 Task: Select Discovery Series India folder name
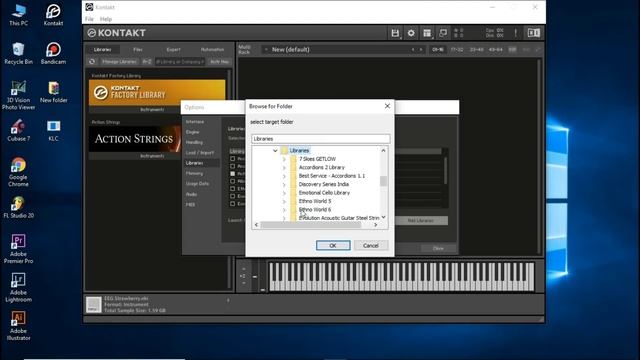(x=324, y=184)
